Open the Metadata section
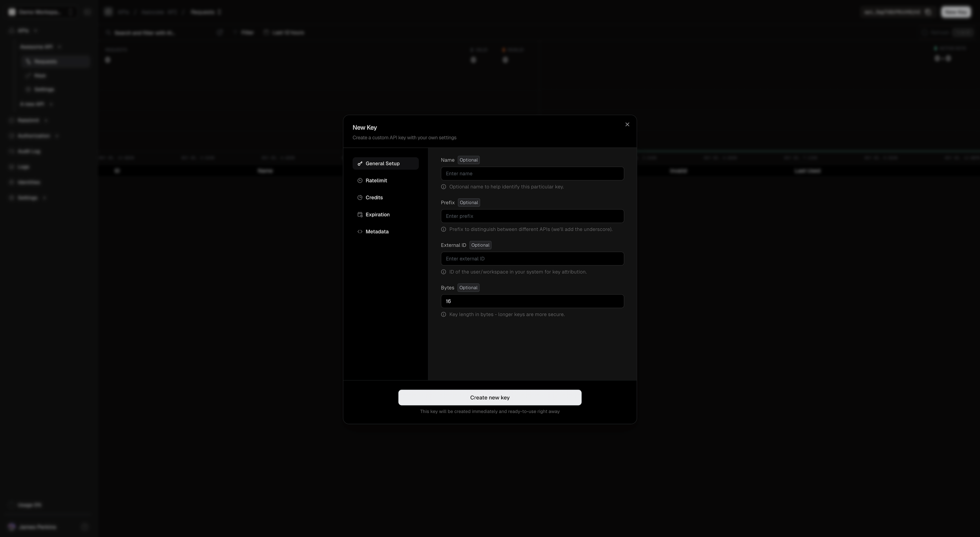 pos(385,232)
